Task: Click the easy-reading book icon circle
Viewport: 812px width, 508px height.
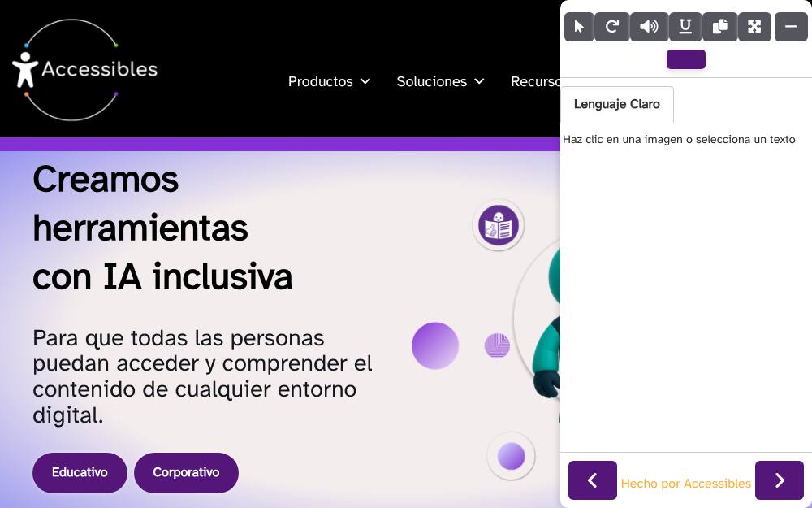Action: [x=499, y=225]
